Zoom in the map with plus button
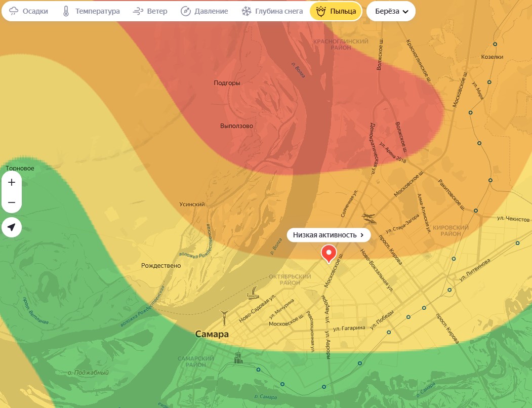 pyautogui.click(x=12, y=182)
